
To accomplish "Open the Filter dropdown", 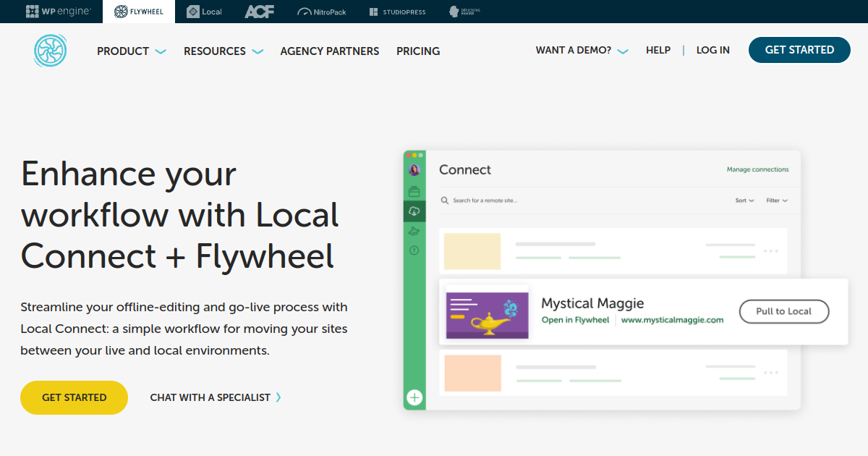I will point(778,200).
